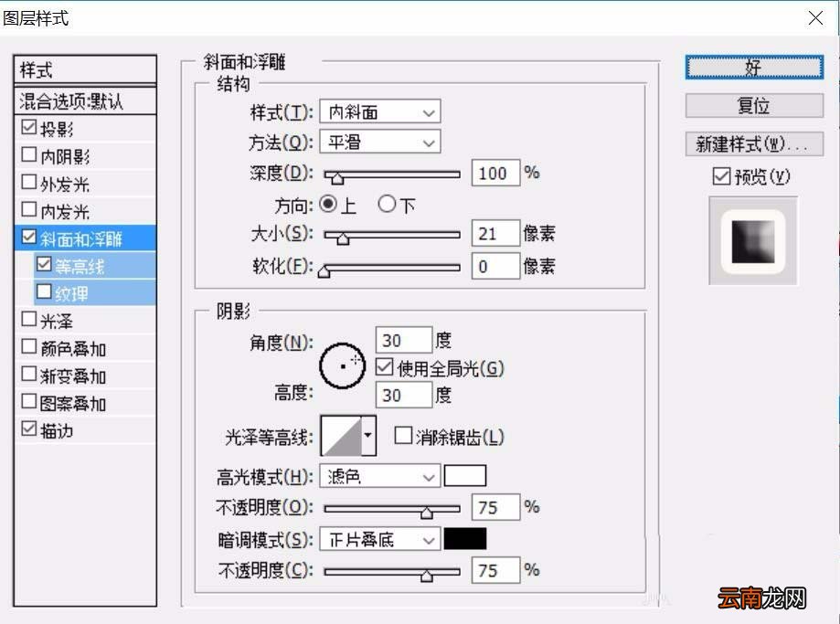Click the 不透明度(C) shadow opacity slider
Image resolution: width=840 pixels, height=624 pixels.
(x=391, y=573)
